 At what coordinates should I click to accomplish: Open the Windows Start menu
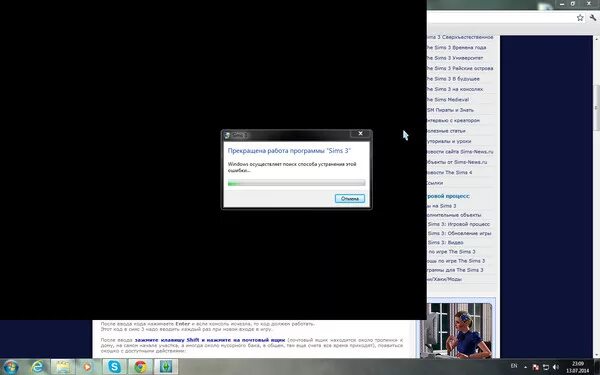point(11,367)
